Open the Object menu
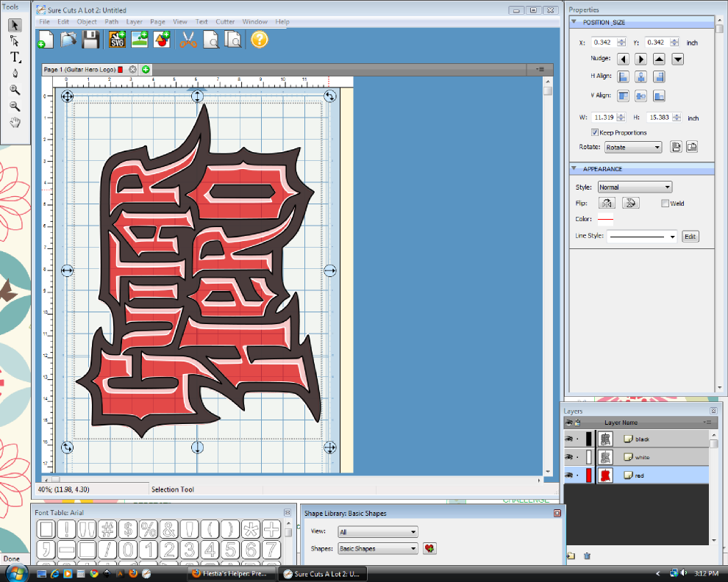 pos(87,22)
